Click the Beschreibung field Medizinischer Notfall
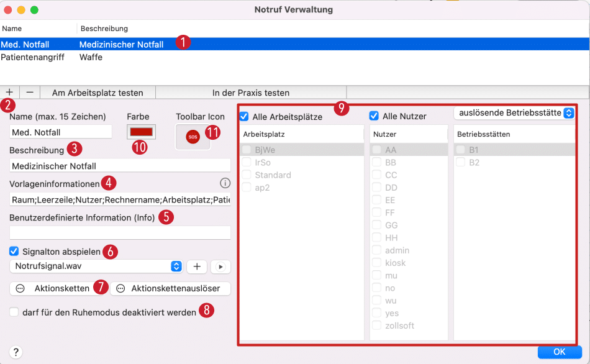Image resolution: width=590 pixels, height=364 pixels. (120, 166)
